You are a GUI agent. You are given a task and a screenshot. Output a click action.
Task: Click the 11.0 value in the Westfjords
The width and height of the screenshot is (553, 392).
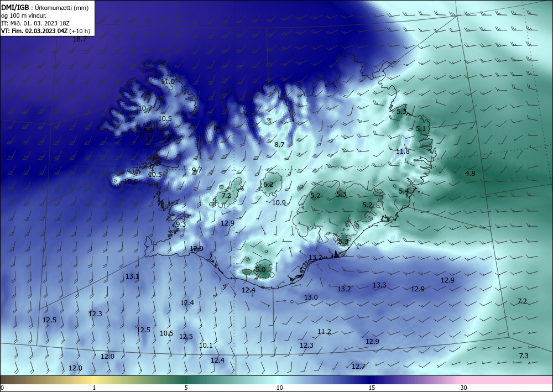point(168,82)
